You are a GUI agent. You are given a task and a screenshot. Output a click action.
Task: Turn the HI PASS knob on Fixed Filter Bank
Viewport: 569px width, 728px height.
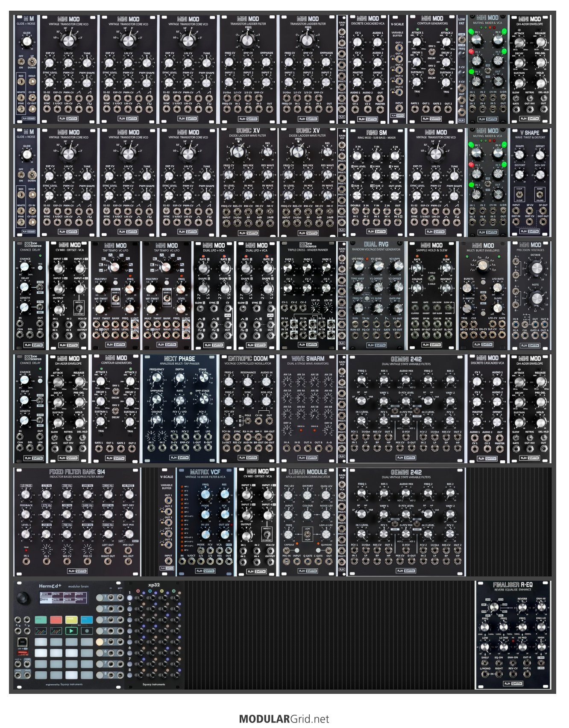click(x=128, y=495)
